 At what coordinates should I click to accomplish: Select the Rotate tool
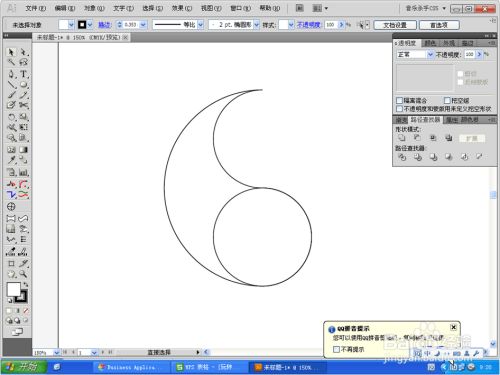coord(11,117)
